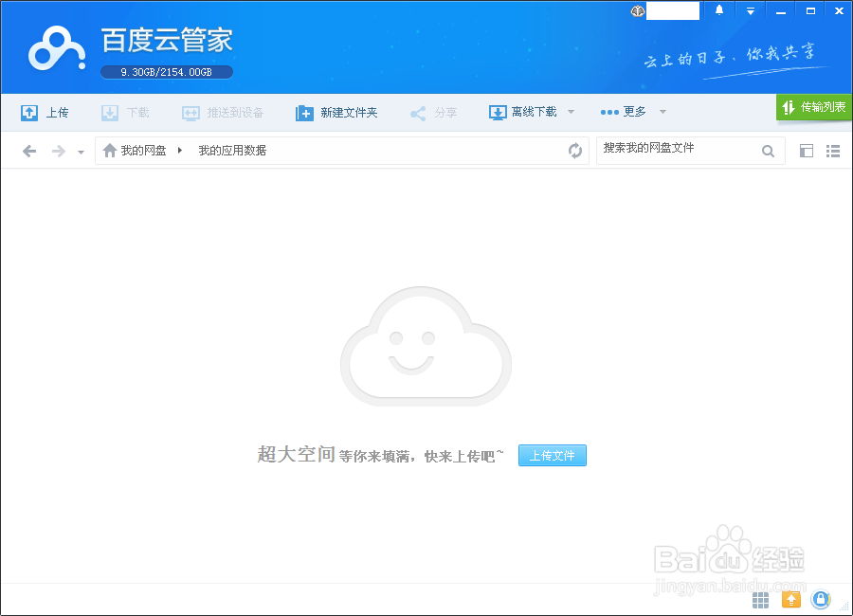Open the app grid icon at bottom right
853x616 pixels.
click(x=760, y=599)
